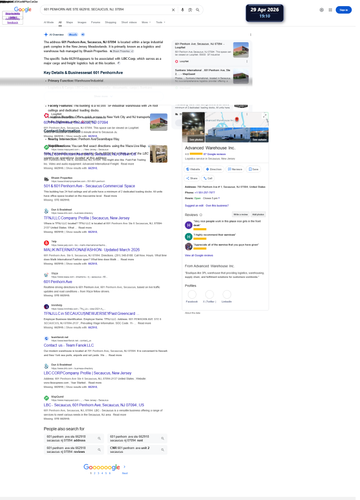The width and height of the screenshot is (360, 500).
Task: Expand the map in Advanced Warehouse panel
Action: pyautogui.click(x=265, y=116)
